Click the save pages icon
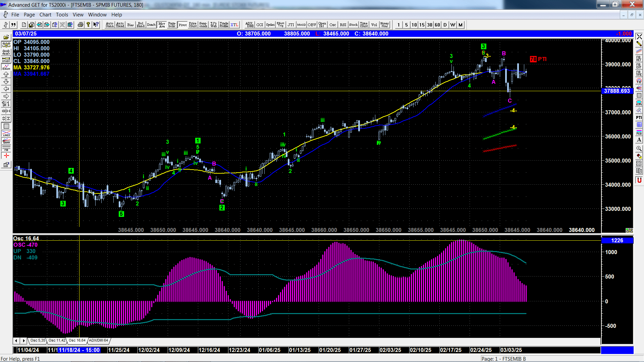 pyautogui.click(x=31, y=25)
